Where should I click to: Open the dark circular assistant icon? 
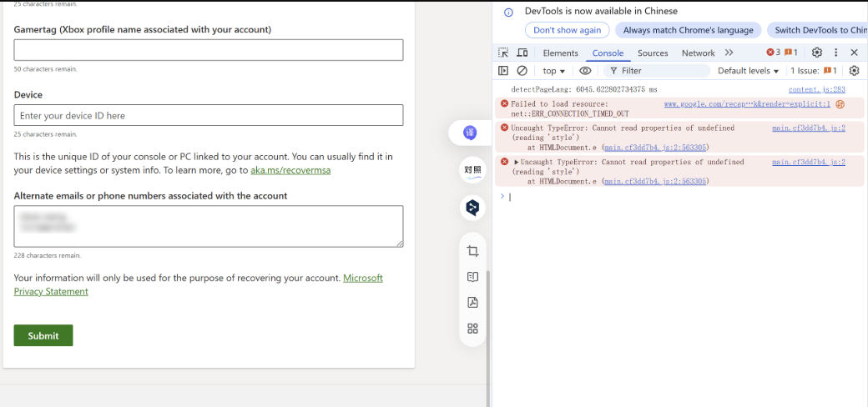(x=472, y=208)
